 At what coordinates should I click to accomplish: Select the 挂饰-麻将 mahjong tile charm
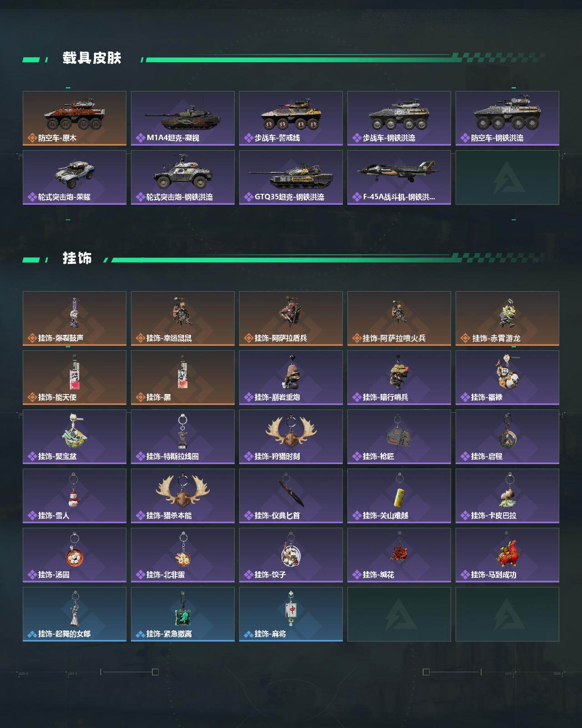pyautogui.click(x=291, y=614)
